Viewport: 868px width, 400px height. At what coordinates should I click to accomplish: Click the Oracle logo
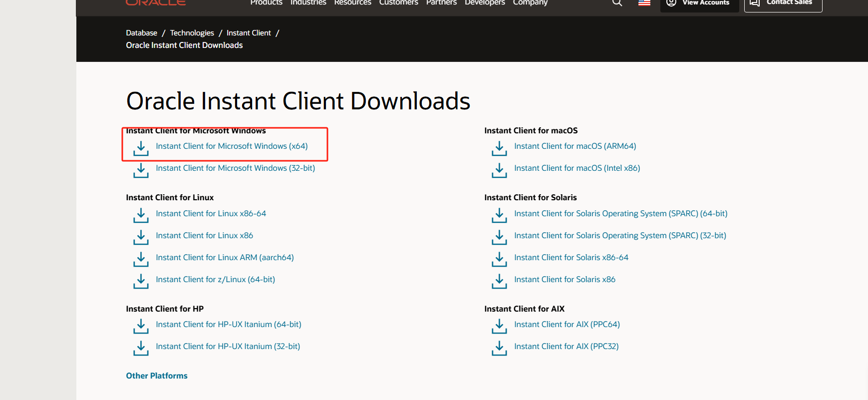tap(156, 2)
